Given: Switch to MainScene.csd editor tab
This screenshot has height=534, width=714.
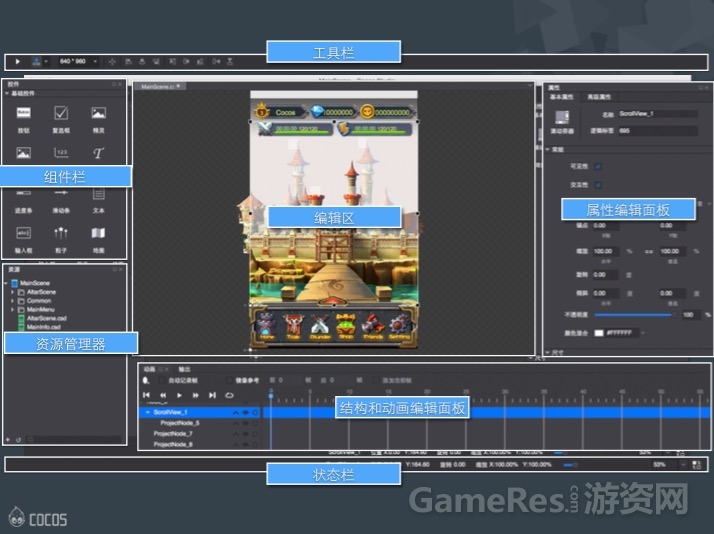Looking at the screenshot, I should [x=158, y=86].
